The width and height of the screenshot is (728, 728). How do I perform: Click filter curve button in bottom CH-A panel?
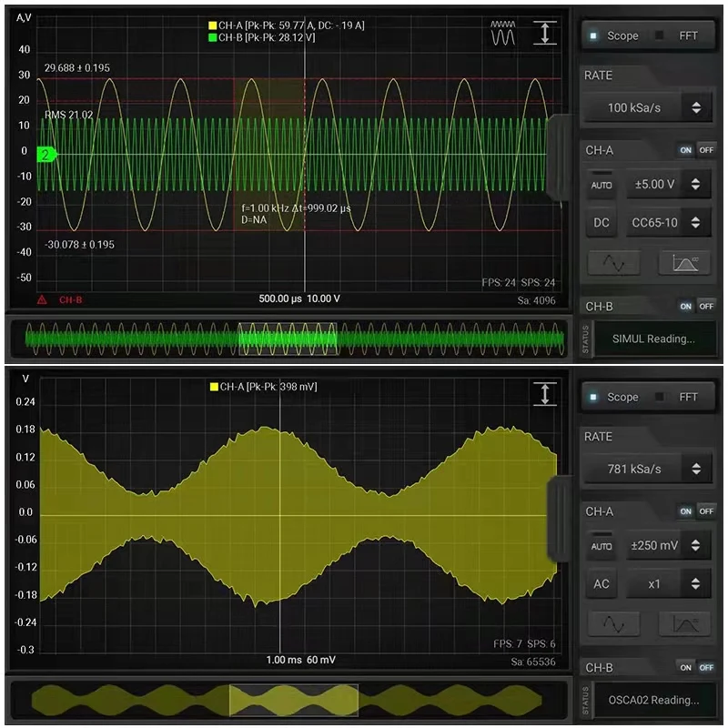[685, 624]
